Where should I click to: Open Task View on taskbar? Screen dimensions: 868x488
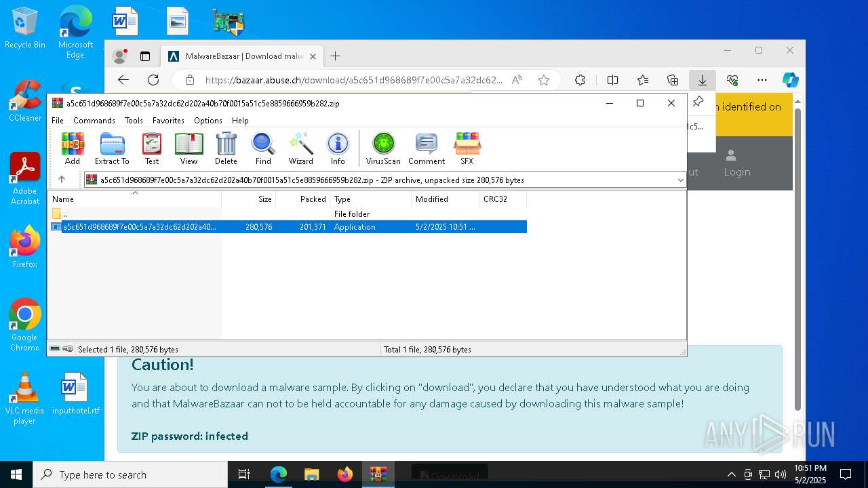click(x=245, y=474)
